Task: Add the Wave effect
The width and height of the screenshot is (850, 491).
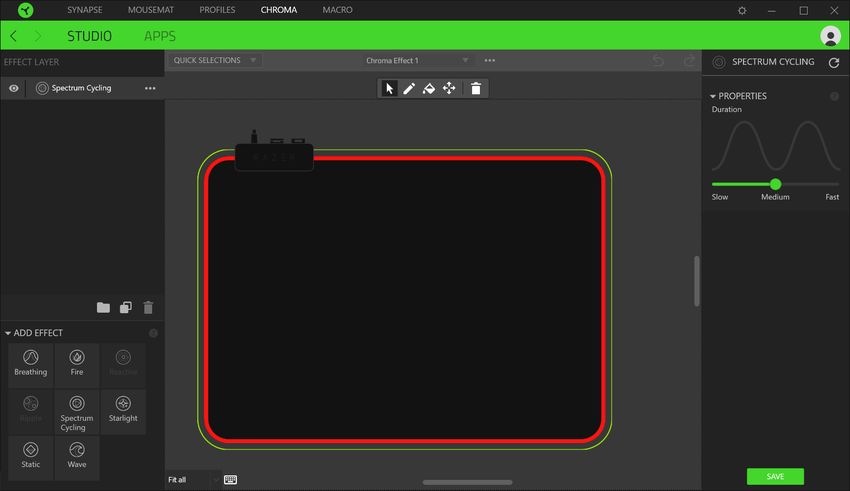Action: coord(77,456)
